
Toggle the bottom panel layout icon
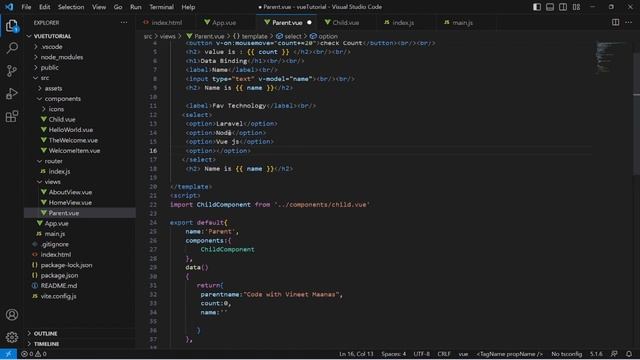[550, 7]
